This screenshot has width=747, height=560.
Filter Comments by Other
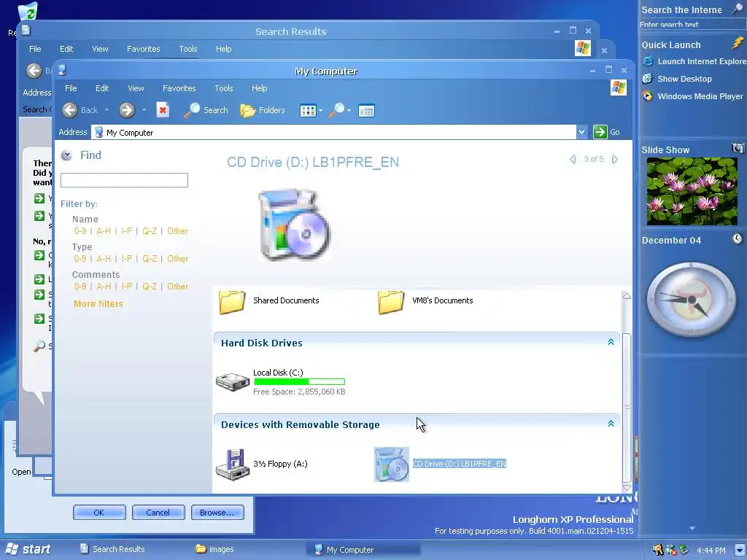(x=178, y=286)
